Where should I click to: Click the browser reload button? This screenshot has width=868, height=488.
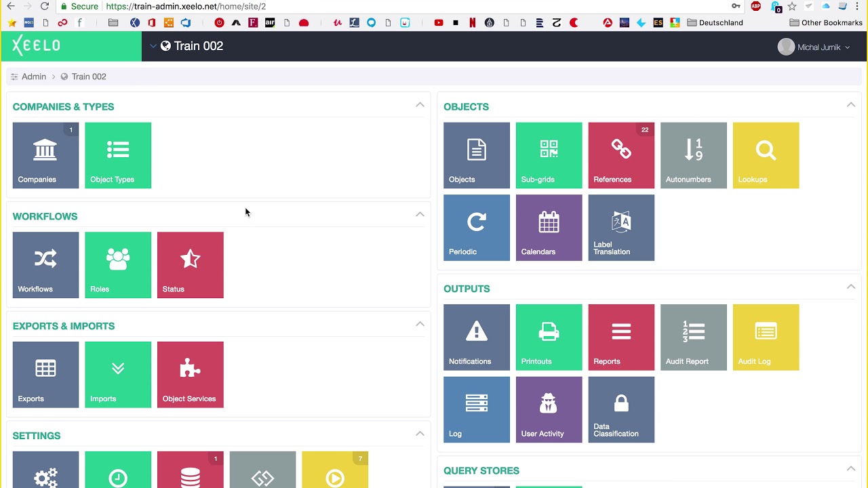(45, 6)
